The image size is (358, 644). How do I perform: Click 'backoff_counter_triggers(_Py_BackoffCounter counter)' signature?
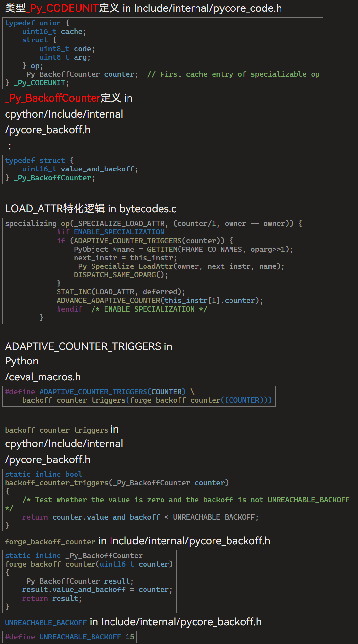pos(117,483)
